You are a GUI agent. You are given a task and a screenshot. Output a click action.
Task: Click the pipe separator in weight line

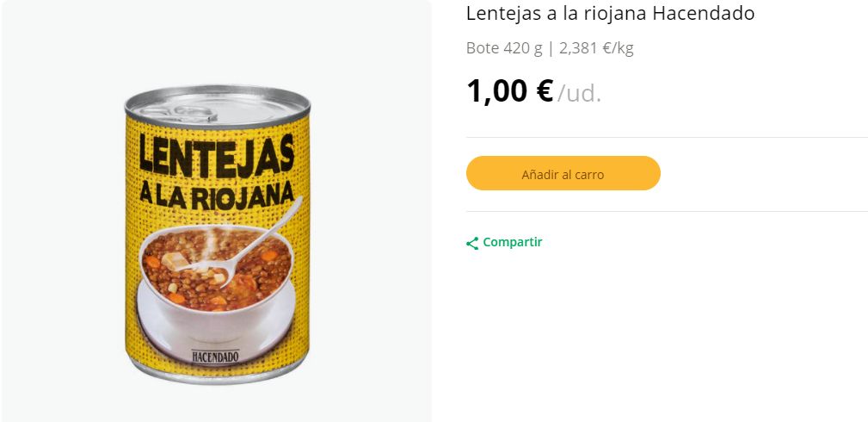tap(551, 48)
